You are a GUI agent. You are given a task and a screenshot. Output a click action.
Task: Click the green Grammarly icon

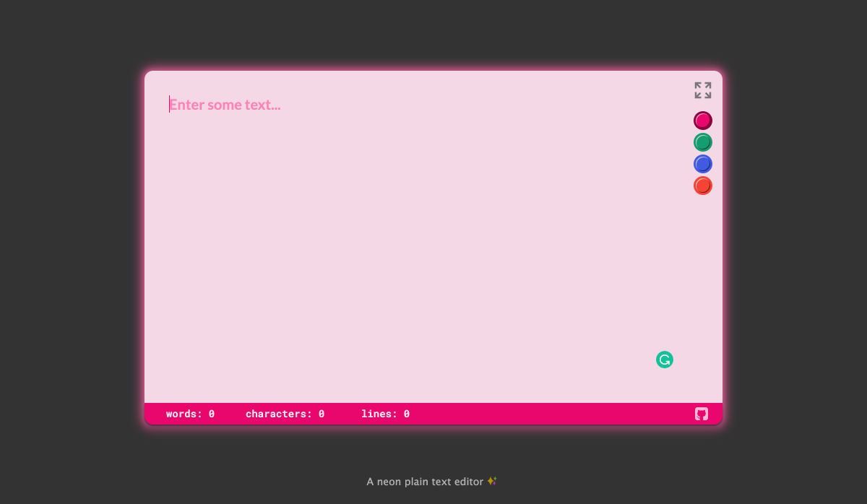tap(664, 360)
